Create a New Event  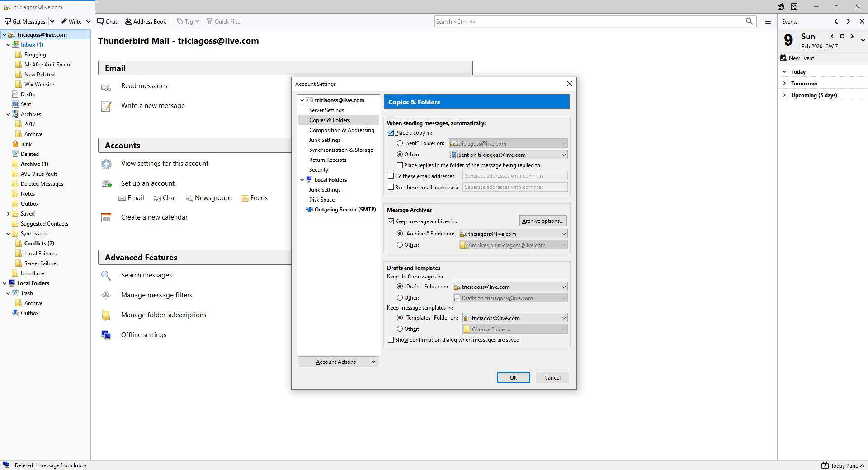click(x=797, y=58)
